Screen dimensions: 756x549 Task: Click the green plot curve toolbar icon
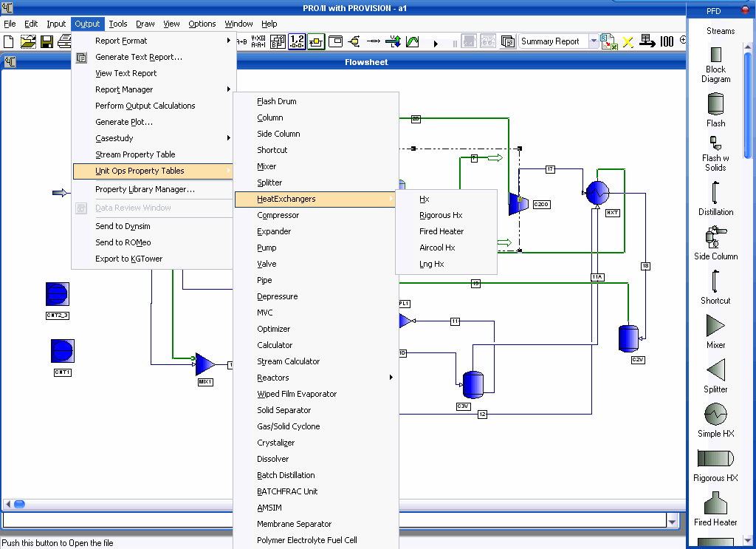tap(413, 42)
